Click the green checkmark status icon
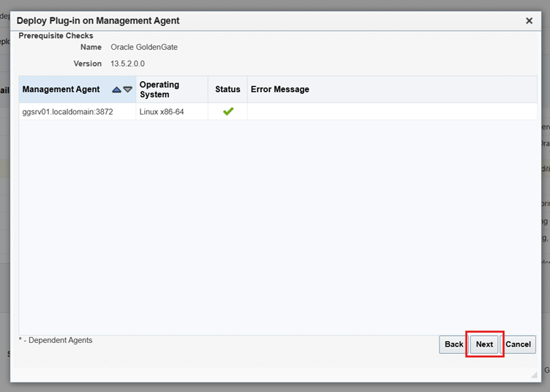 pyautogui.click(x=227, y=111)
